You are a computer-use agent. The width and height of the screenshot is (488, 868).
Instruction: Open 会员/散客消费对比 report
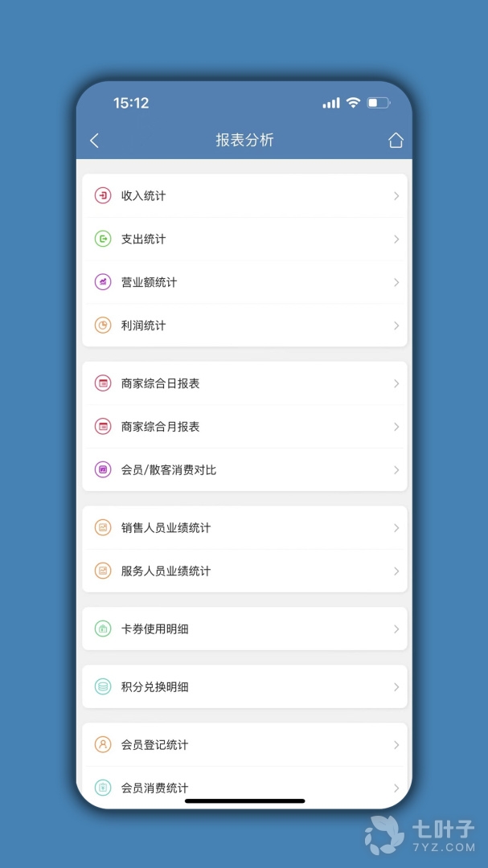pos(169,470)
